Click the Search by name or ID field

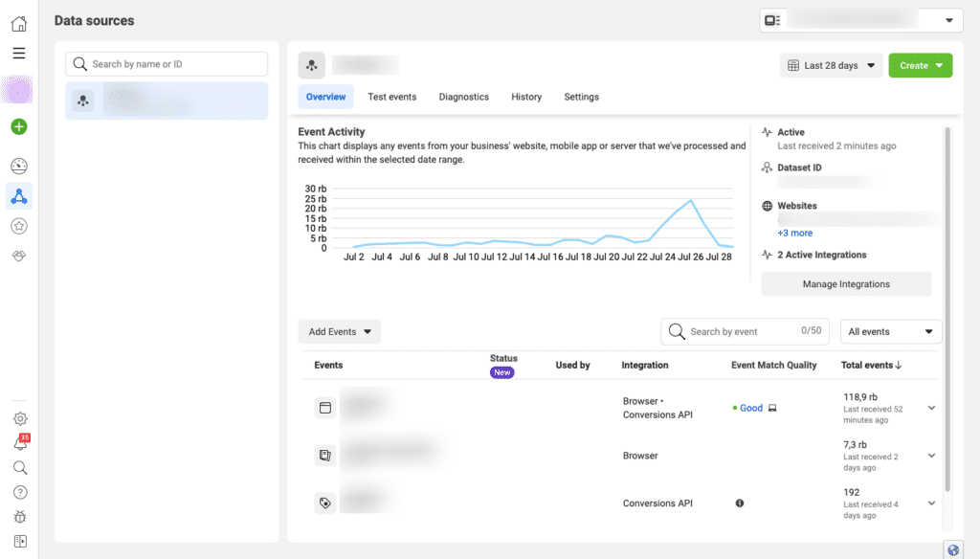pyautogui.click(x=167, y=64)
